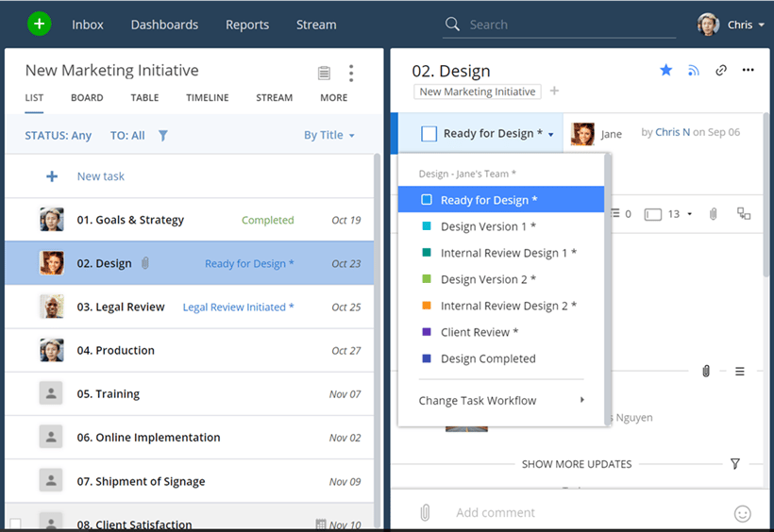774x532 pixels.
Task: Copy task permalink via link icon
Action: [721, 70]
